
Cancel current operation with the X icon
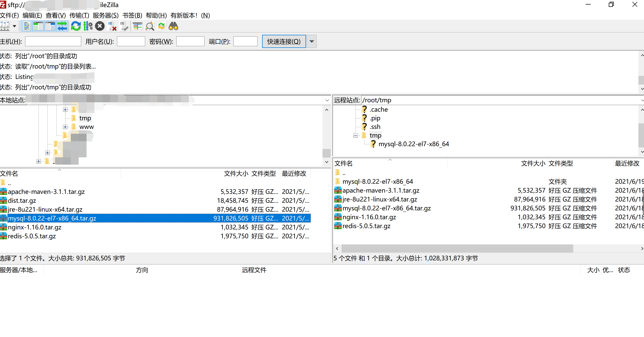(100, 26)
